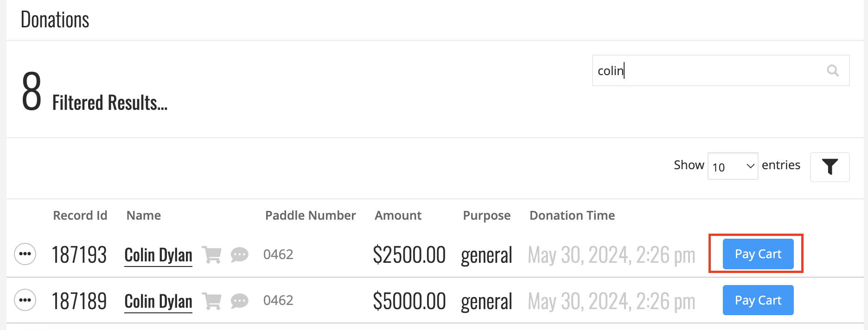This screenshot has height=330, width=868.
Task: Sort by Name column header
Action: pyautogui.click(x=144, y=216)
